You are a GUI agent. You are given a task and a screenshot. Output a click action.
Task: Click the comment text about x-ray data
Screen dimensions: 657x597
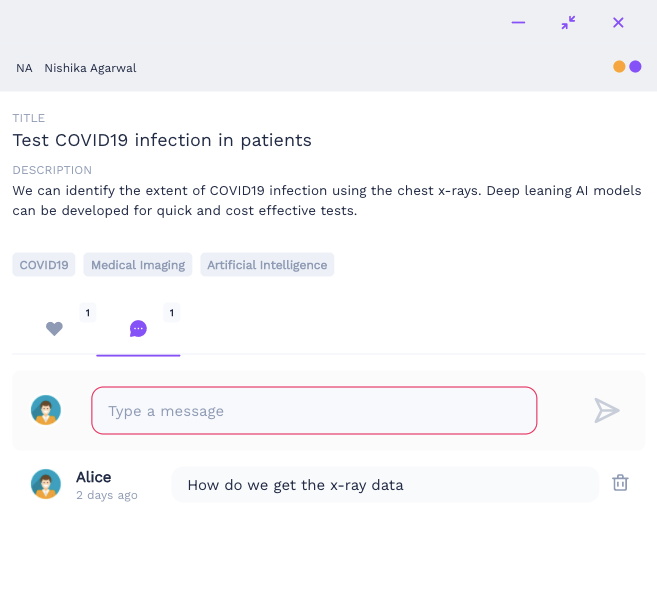coord(295,485)
